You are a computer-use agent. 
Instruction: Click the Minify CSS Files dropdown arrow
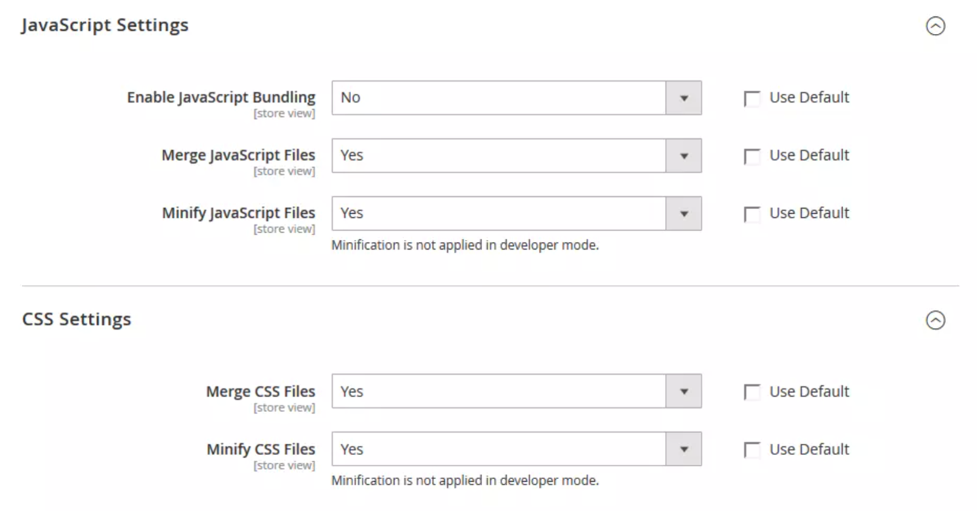tap(683, 449)
